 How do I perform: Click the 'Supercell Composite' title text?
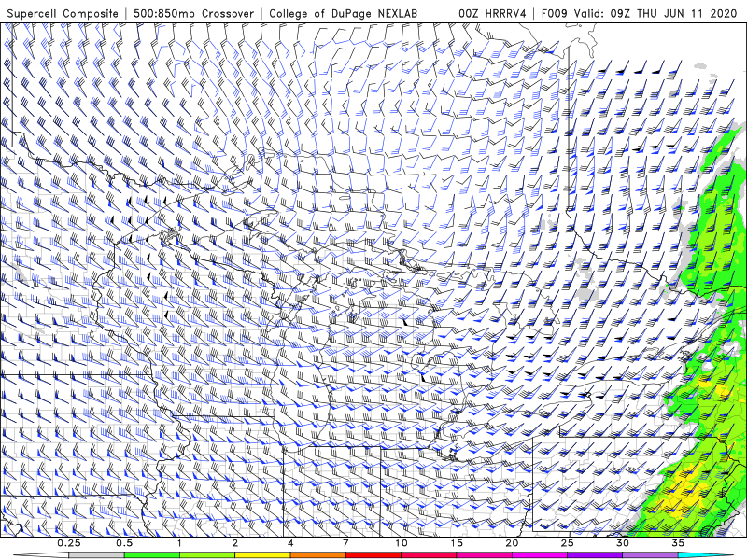[x=63, y=13]
